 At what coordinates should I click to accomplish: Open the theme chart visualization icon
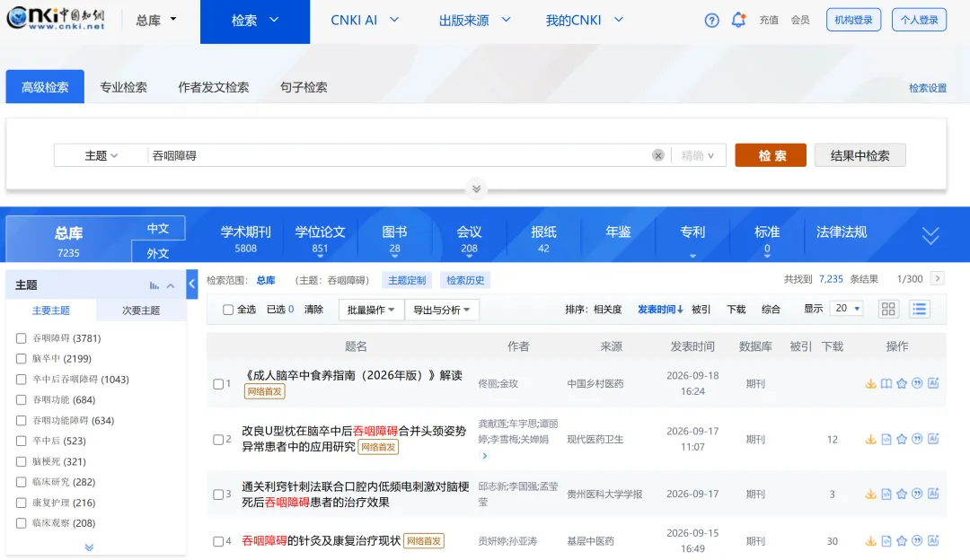[x=154, y=285]
